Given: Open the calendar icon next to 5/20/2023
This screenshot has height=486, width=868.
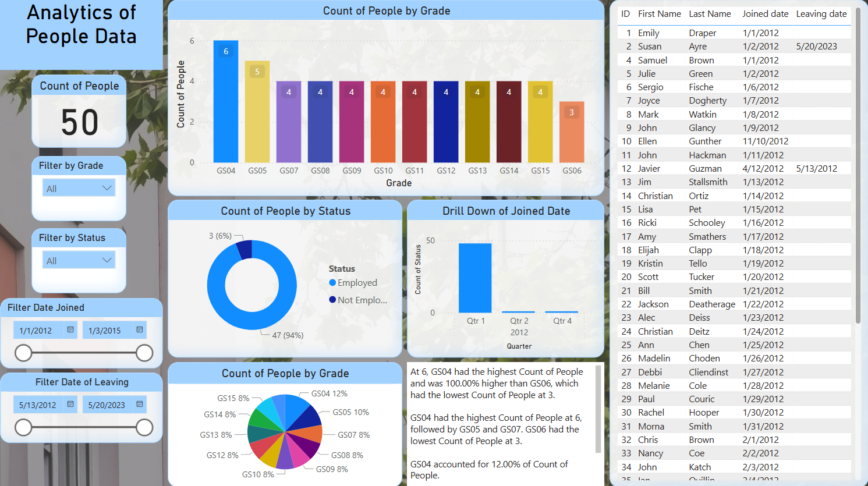Looking at the screenshot, I should click(139, 404).
